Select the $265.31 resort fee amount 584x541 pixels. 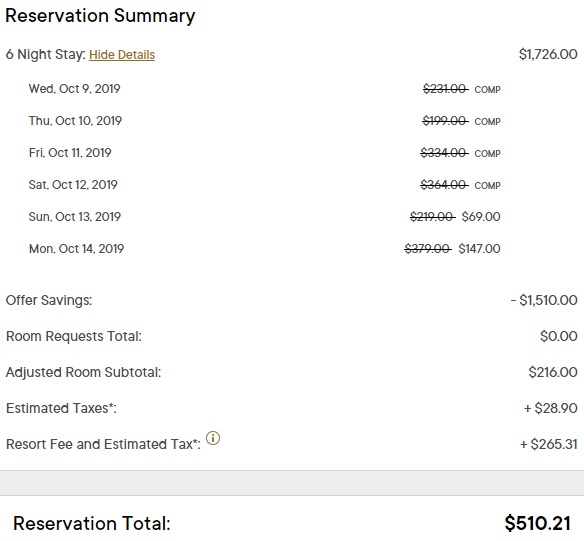(549, 444)
